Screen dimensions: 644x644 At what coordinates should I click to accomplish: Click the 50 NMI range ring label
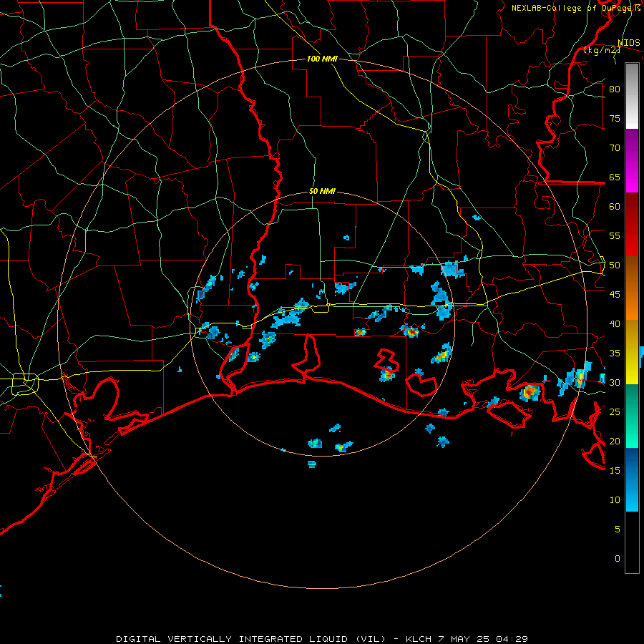pos(322,191)
